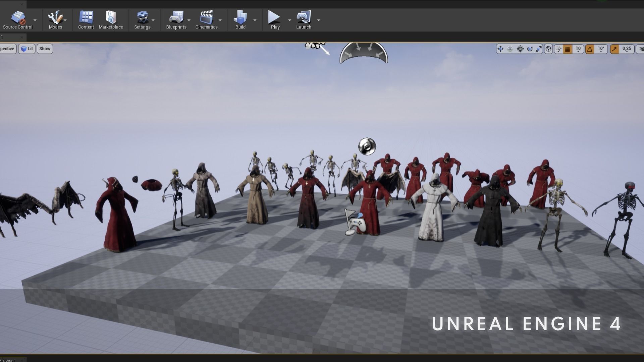
Task: Expand the Blueprints dropdown arrow
Action: point(189,20)
